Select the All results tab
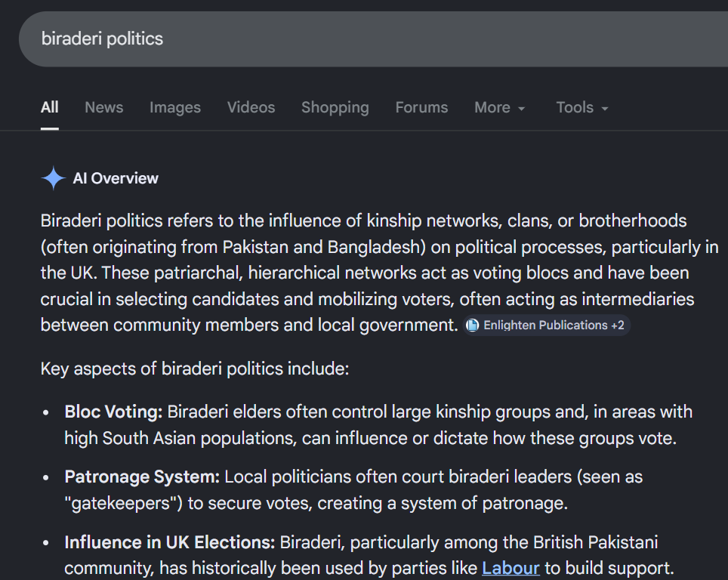Viewport: 728px width, 580px height. [x=50, y=108]
